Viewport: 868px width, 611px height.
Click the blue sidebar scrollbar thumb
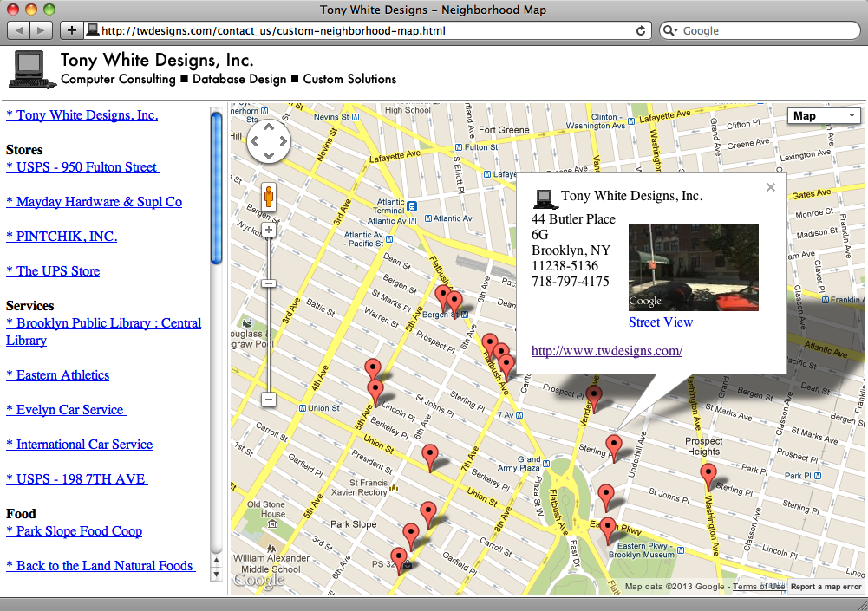coord(216,188)
